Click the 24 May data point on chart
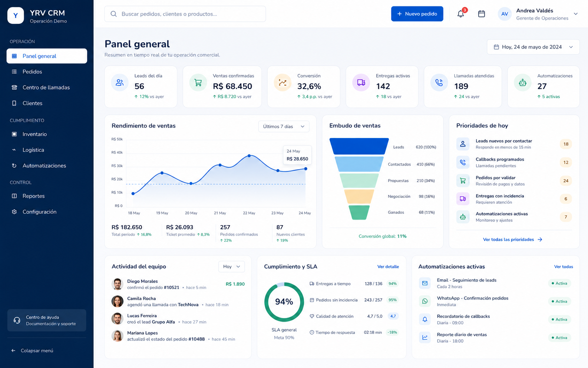The width and height of the screenshot is (588, 368). 305,169
